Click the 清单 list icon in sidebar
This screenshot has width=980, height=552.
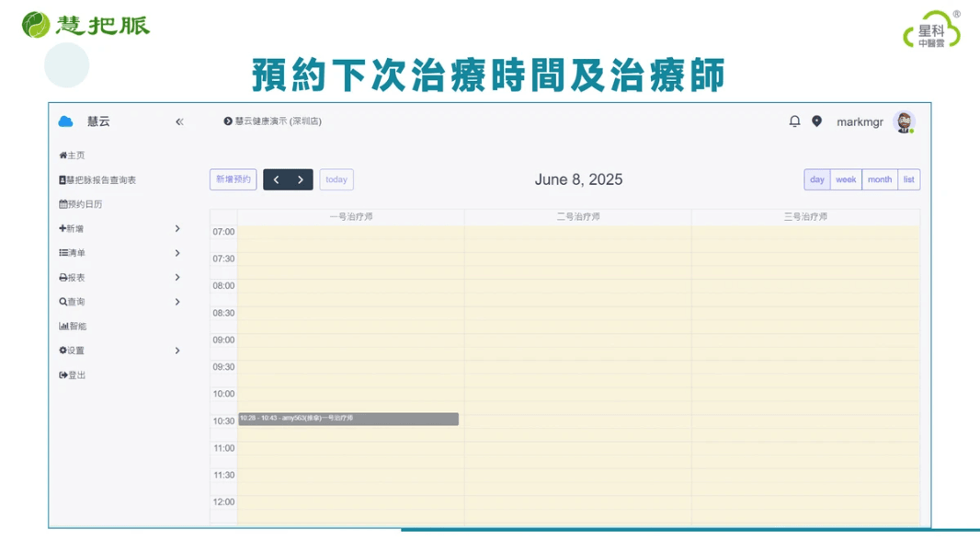coord(63,253)
